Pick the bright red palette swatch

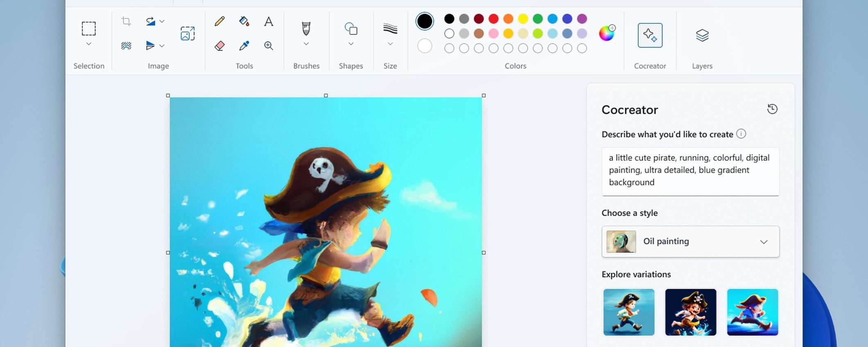click(493, 19)
